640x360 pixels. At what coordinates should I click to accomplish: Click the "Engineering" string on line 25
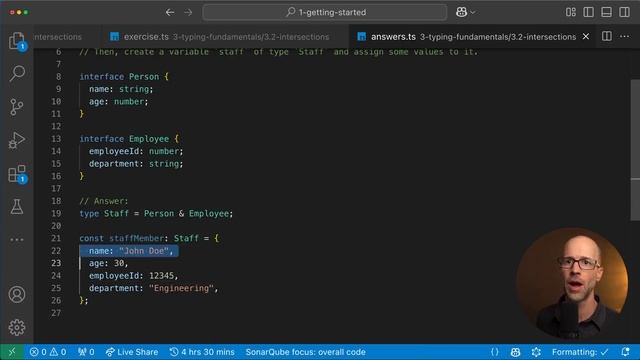pos(181,288)
